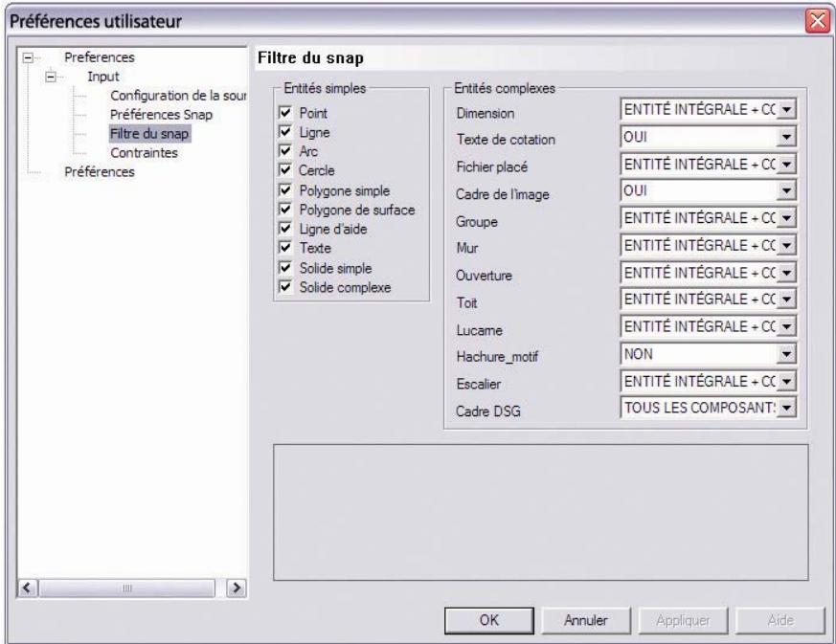Open Configuration de la source tree item
836x644 pixels.
[x=179, y=96]
